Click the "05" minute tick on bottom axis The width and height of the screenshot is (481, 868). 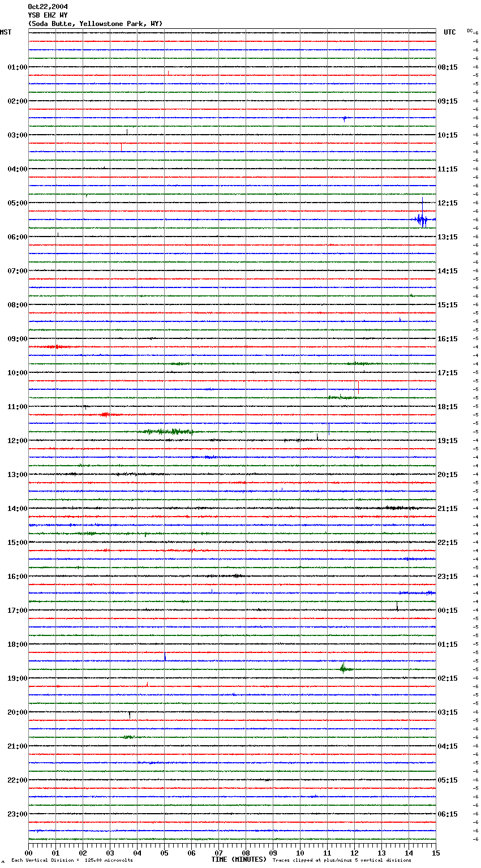164,853
